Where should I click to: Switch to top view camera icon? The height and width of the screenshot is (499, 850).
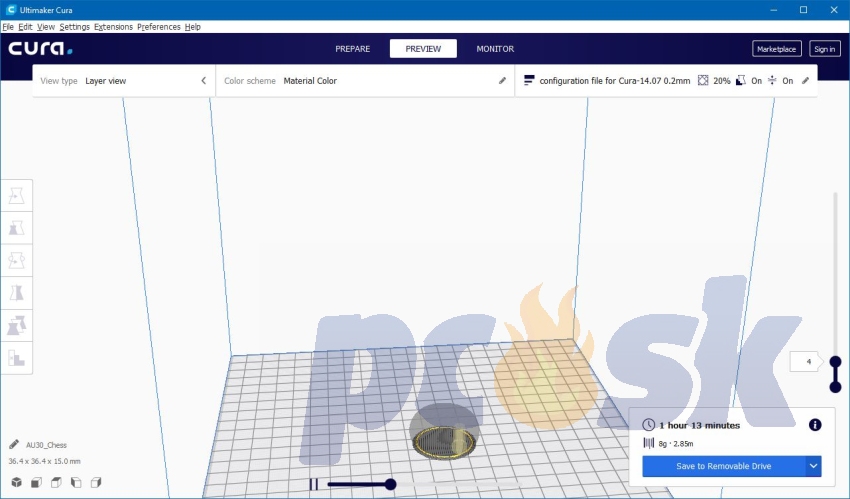coord(56,482)
